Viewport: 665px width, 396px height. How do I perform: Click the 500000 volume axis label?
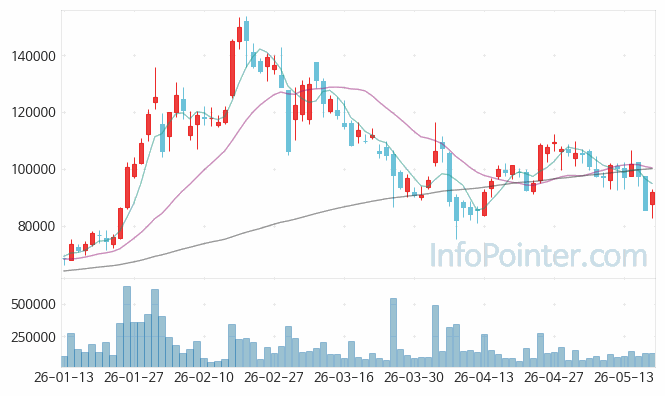coord(34,304)
